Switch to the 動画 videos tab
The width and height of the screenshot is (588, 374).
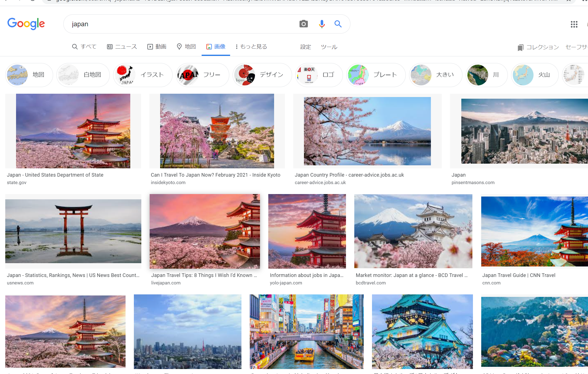pos(157,47)
